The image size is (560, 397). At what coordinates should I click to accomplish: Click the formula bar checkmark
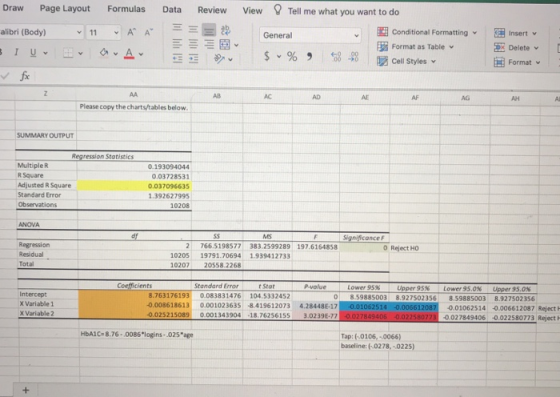5,76
